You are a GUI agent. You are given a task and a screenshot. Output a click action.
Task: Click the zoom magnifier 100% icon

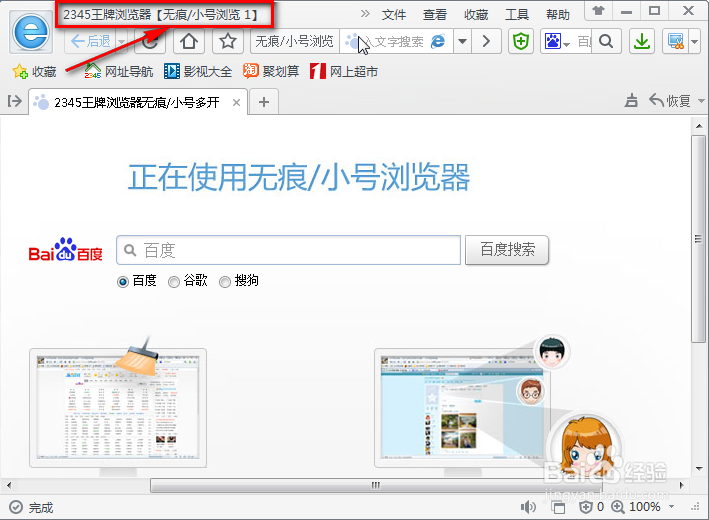point(618,507)
